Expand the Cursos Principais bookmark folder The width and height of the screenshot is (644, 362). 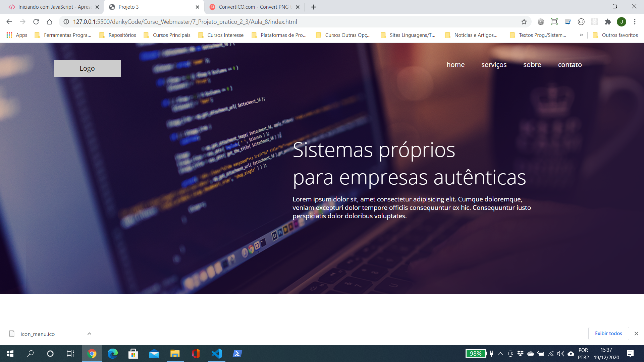tap(167, 35)
